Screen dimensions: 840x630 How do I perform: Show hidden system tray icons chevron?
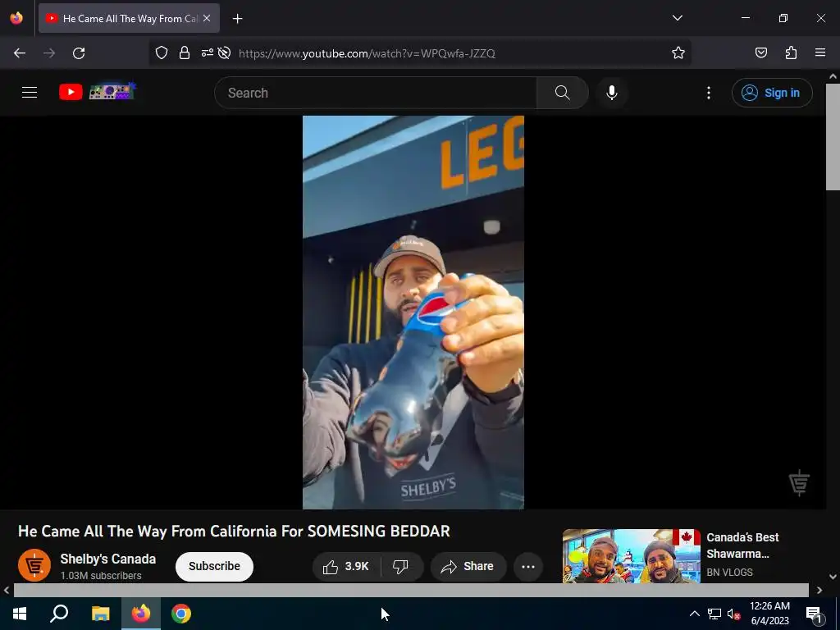(x=694, y=614)
